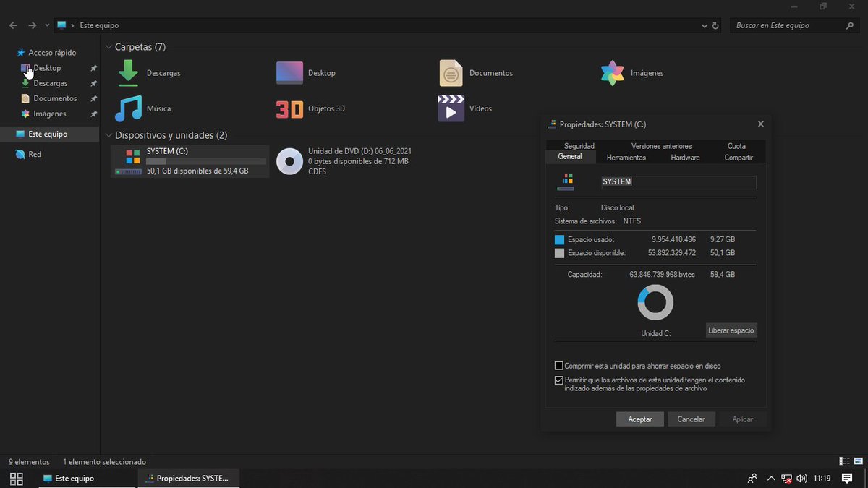Select Documentos in the sidebar
This screenshot has height=488, width=868.
[x=55, y=98]
